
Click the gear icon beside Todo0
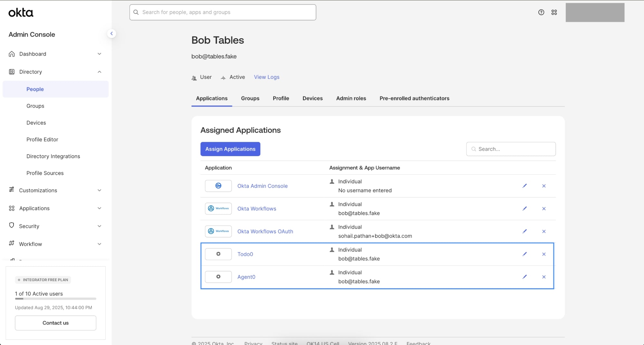(218, 254)
